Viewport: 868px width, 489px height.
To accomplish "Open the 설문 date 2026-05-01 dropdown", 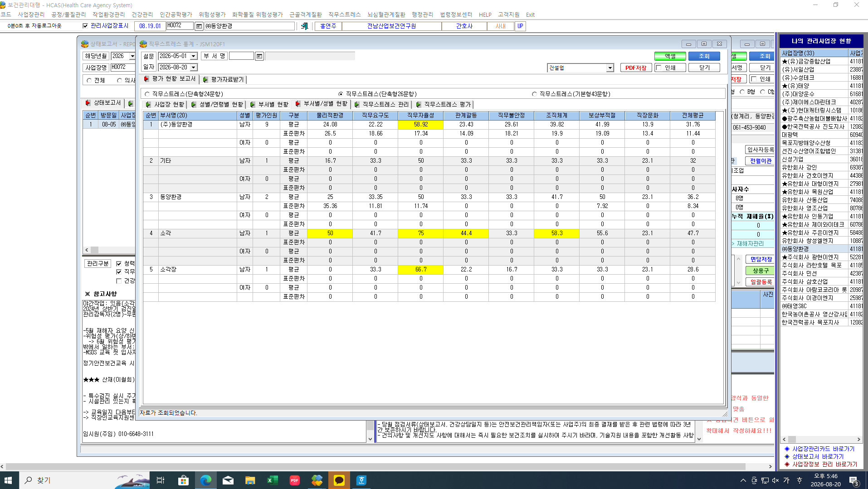I will pyautogui.click(x=193, y=56).
